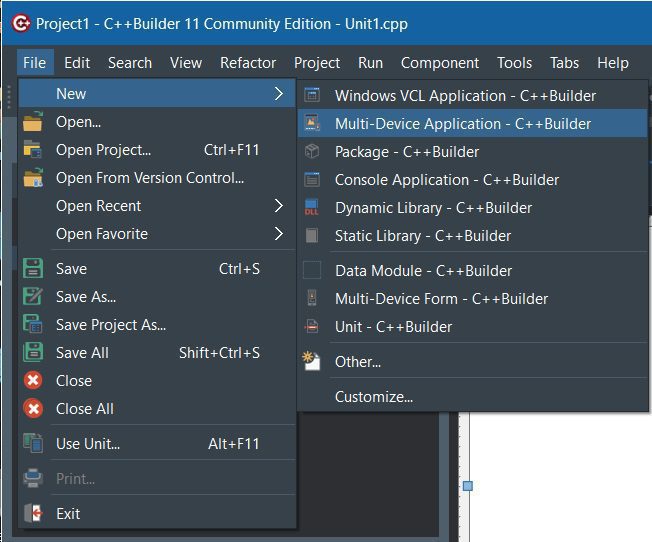Click the green floppy disk Save icon
Screen dimensions: 652x542
(33, 268)
